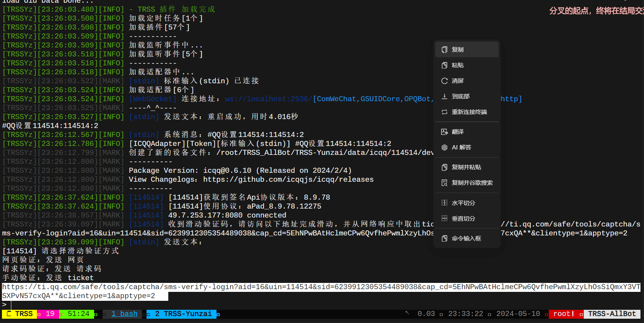This screenshot has height=323, width=644.
Task: Select 复制并谷歌搜索 menu option
Action: pos(472,183)
